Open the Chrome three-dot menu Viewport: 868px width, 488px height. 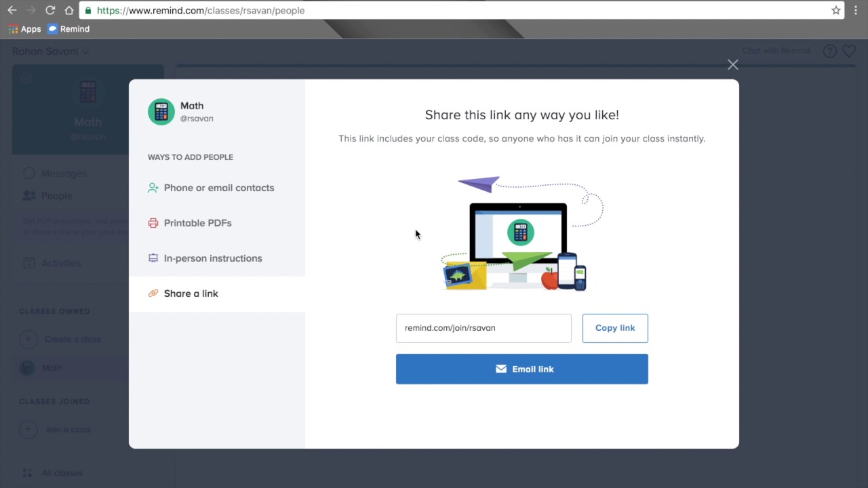(x=856, y=10)
